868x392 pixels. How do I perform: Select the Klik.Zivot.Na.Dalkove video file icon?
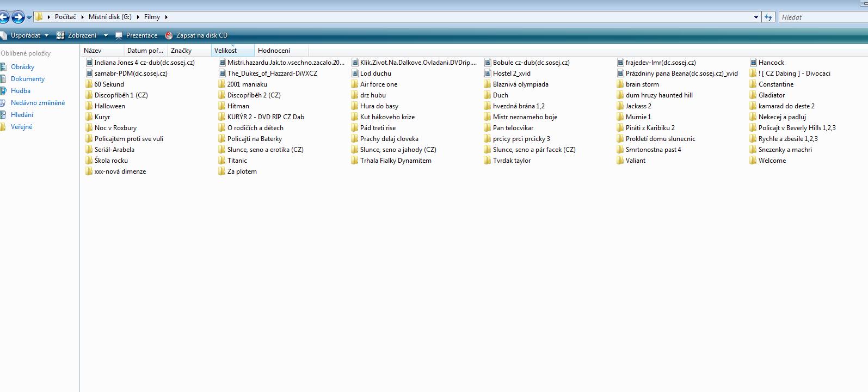coord(355,63)
